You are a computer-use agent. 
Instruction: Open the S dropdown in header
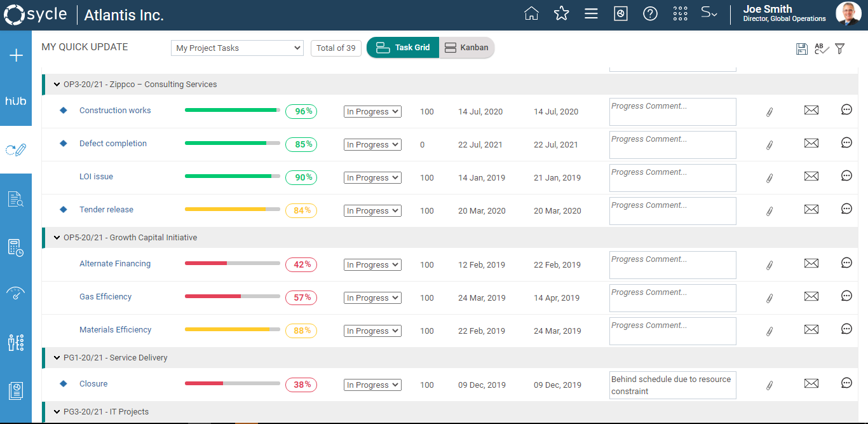pos(709,13)
